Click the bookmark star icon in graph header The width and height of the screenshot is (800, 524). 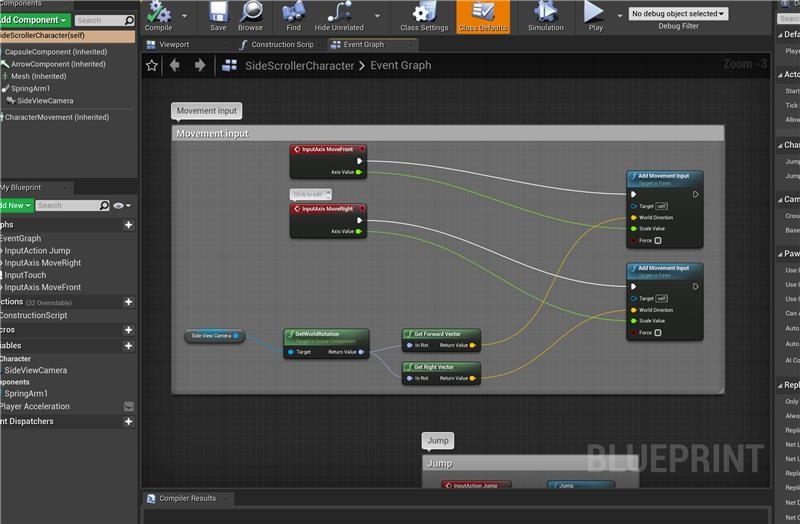(152, 65)
